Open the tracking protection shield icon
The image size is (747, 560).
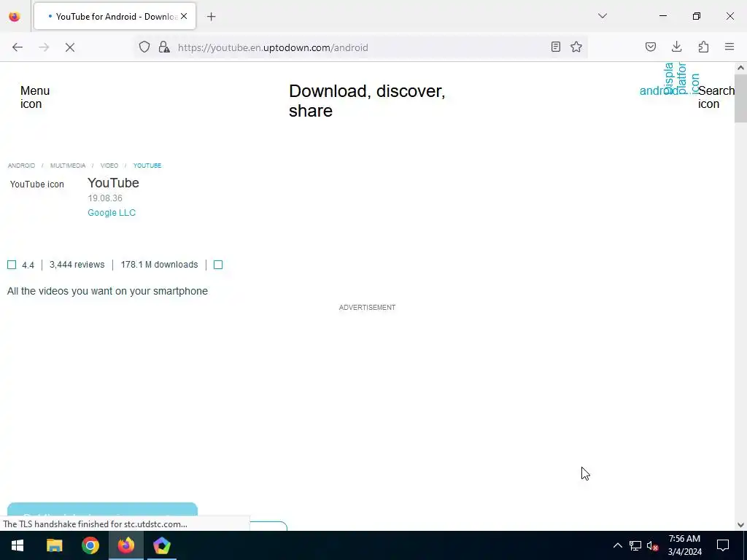pos(144,47)
